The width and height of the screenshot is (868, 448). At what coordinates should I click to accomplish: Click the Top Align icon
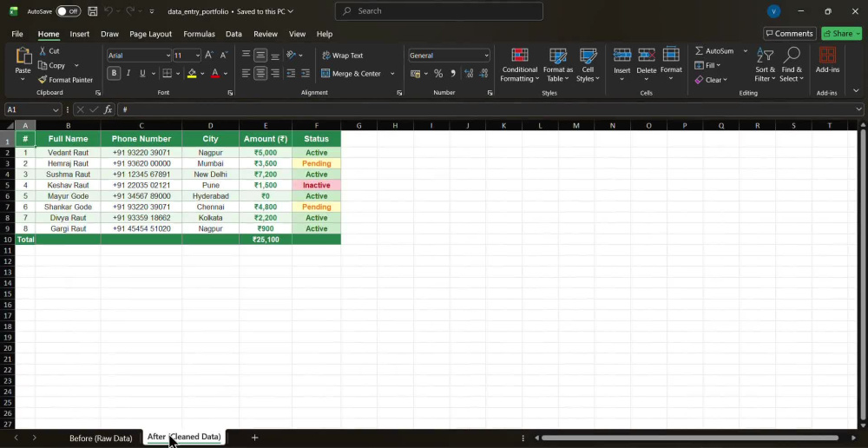click(x=246, y=55)
